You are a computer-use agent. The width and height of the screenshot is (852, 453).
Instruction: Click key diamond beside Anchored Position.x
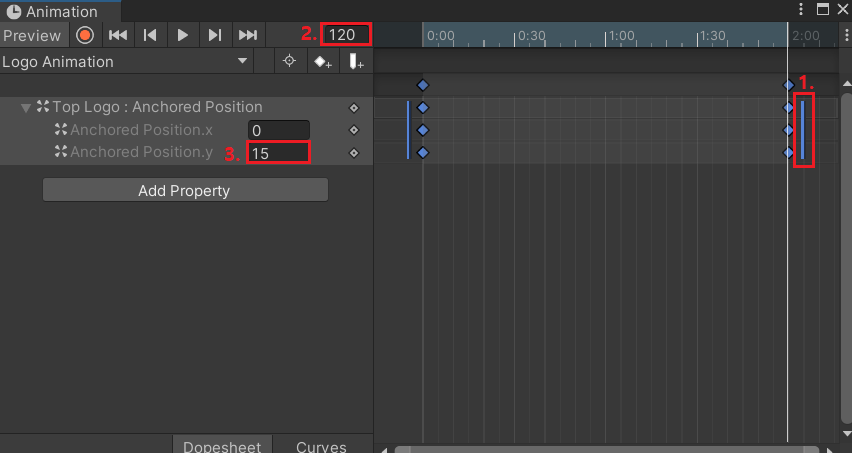pyautogui.click(x=354, y=130)
